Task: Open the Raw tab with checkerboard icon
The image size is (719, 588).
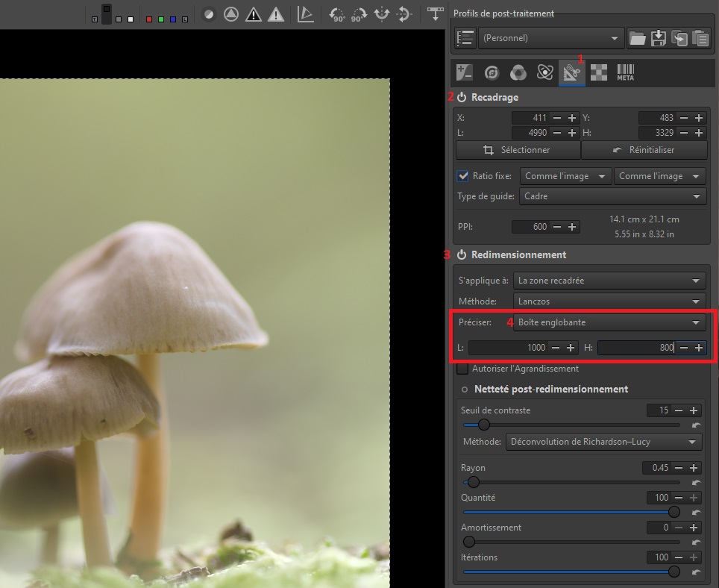Action: pos(598,72)
